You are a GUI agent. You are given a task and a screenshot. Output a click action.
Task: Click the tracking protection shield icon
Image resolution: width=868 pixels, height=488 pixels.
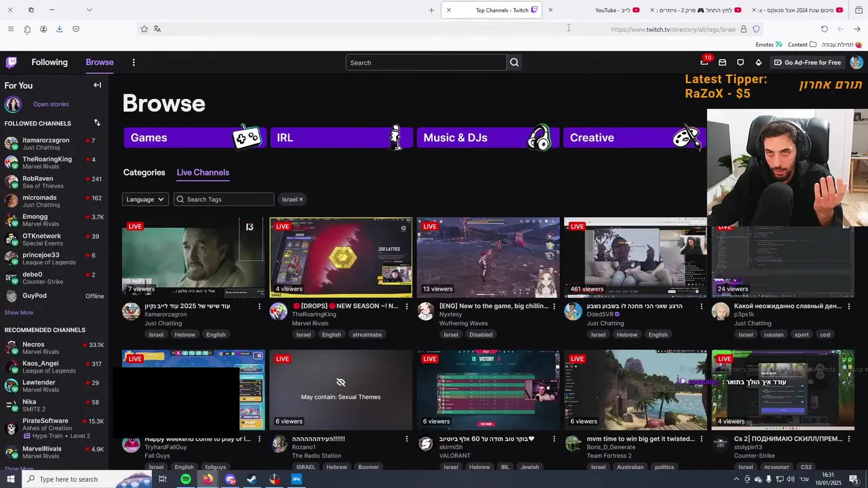coord(757,29)
